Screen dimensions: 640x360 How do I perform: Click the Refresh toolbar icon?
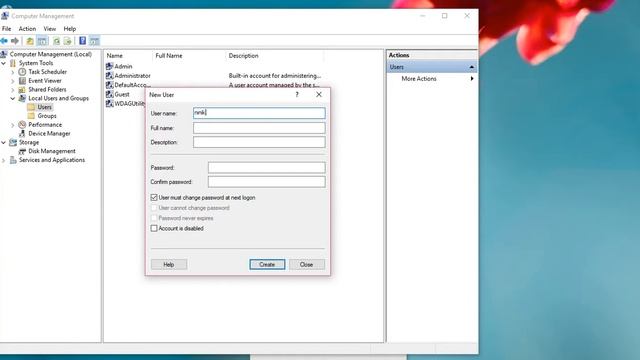pyautogui.click(x=57, y=41)
